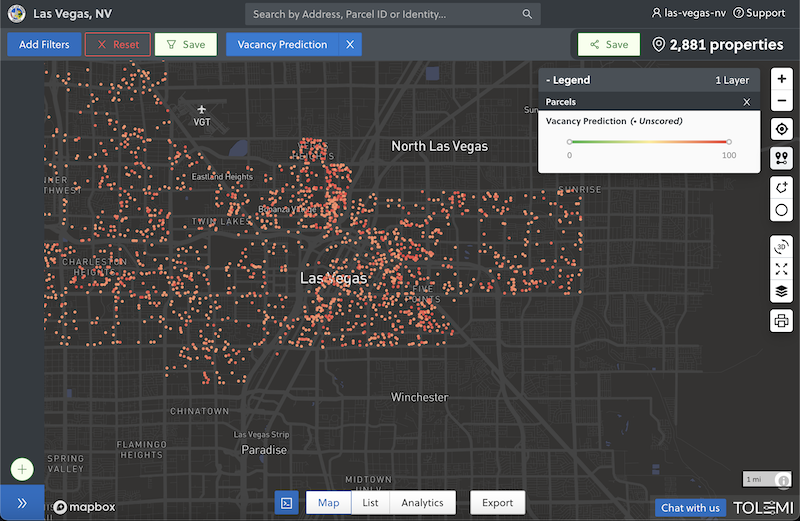Open the console icon beside Map
The image size is (800, 521).
286,503
